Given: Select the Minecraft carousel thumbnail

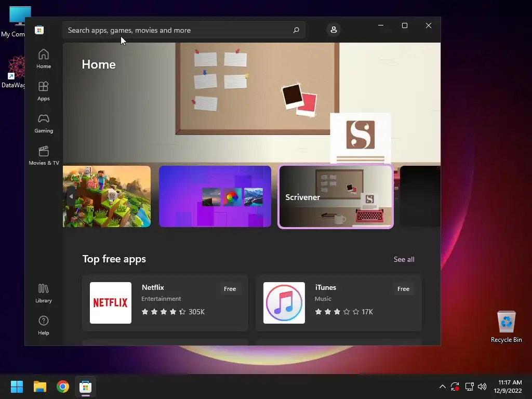Looking at the screenshot, I should (x=107, y=196).
